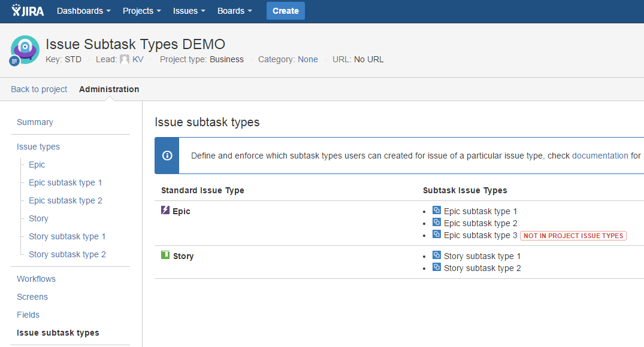
Task: Click the Epic issue type icon
Action: (165, 211)
